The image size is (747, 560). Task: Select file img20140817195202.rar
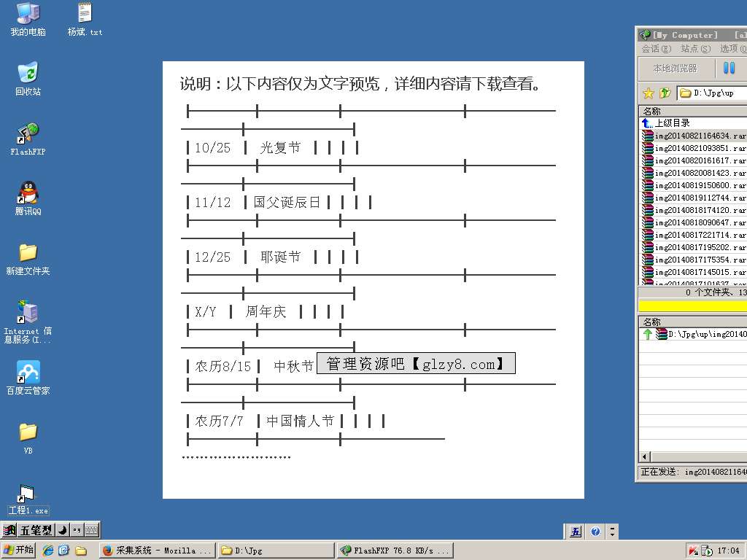694,247
